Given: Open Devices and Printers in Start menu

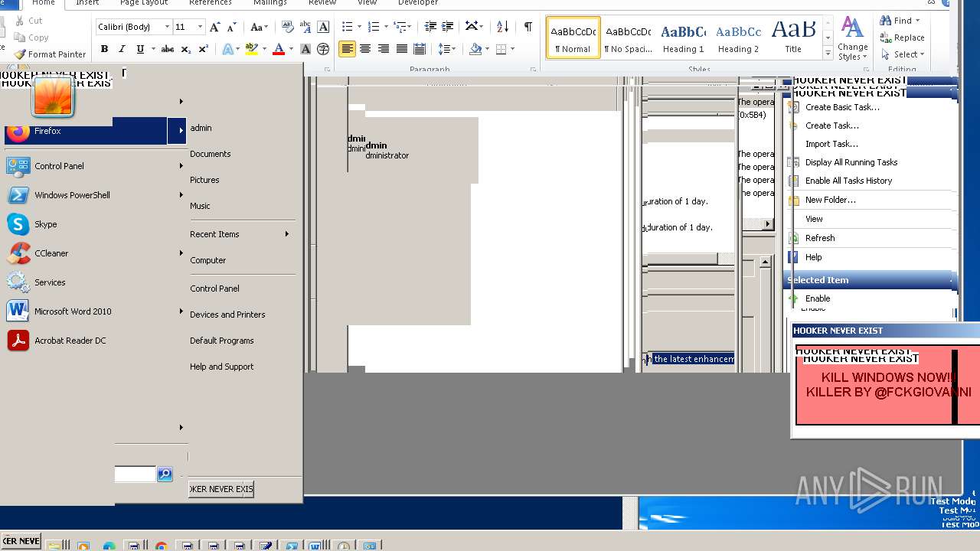Looking at the screenshot, I should point(227,315).
